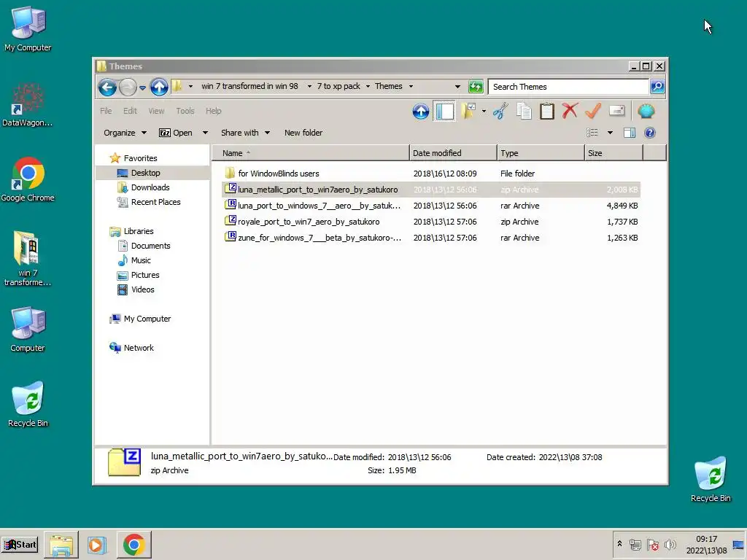Click into the Search Themes field
747x560 pixels.
pyautogui.click(x=568, y=87)
